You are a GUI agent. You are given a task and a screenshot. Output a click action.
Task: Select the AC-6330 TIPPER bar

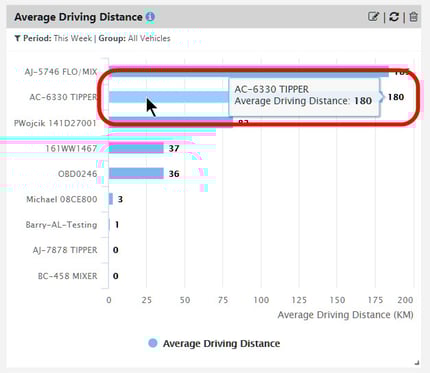coord(169,97)
